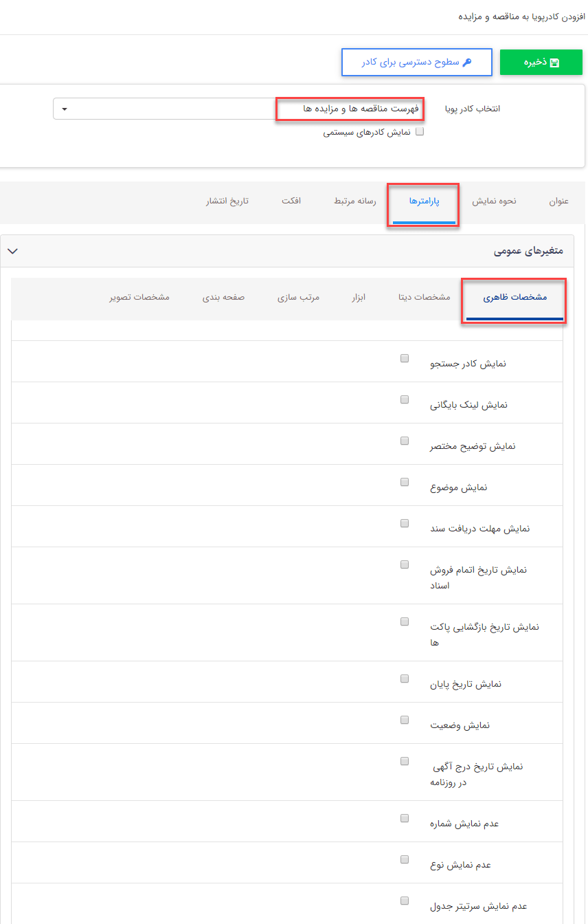Switch to the عنوان tab
Image resolution: width=588 pixels, height=924 pixels.
click(560, 201)
